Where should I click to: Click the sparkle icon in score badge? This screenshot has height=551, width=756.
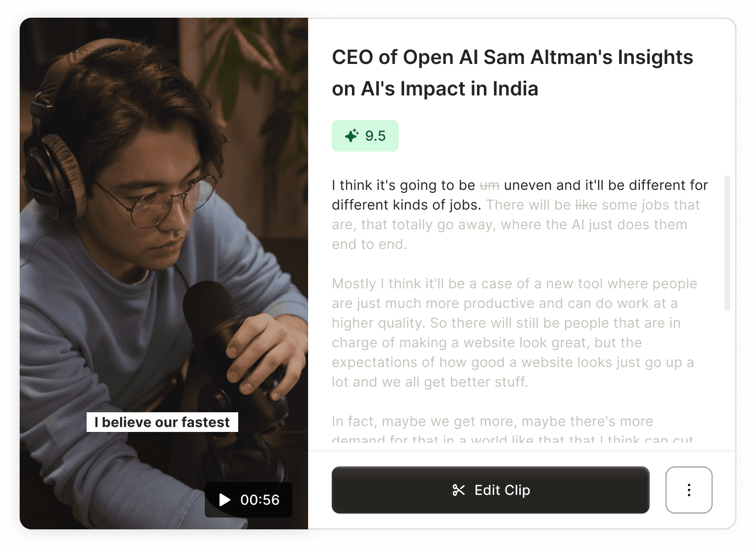tap(352, 135)
